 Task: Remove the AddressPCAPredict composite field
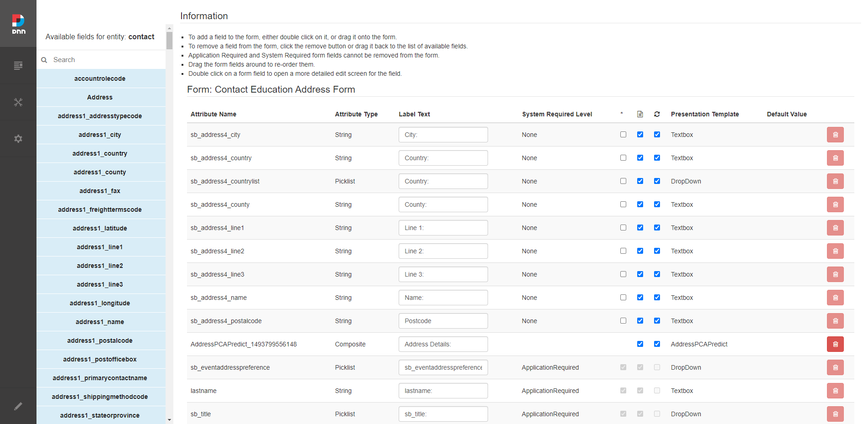[835, 344]
